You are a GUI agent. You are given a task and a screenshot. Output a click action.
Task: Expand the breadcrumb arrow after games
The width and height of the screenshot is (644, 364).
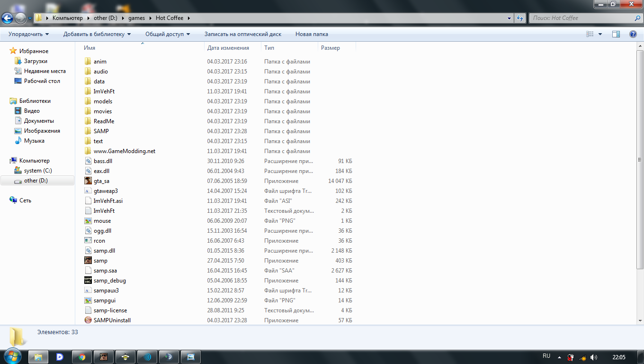(151, 18)
